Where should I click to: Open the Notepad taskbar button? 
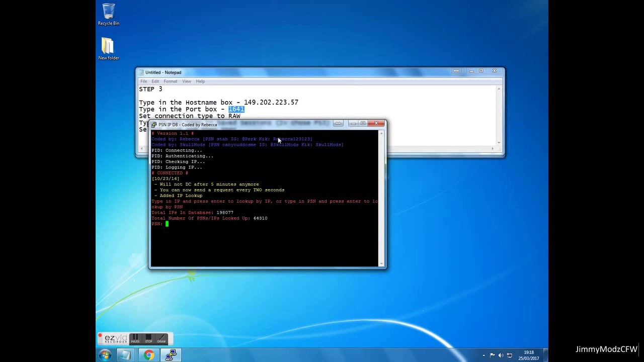tap(125, 355)
